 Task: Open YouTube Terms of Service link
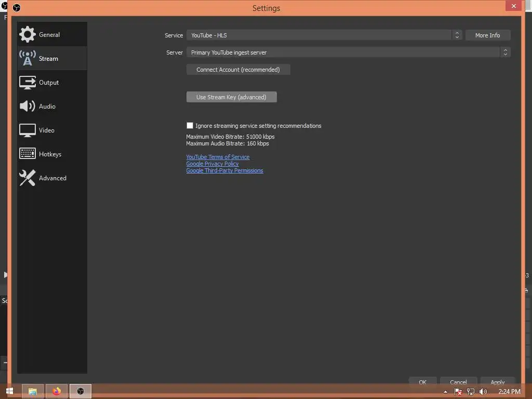pos(218,157)
